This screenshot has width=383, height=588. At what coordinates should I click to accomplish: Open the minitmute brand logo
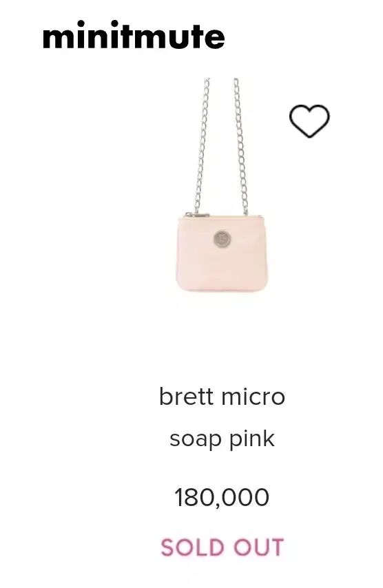tap(134, 36)
